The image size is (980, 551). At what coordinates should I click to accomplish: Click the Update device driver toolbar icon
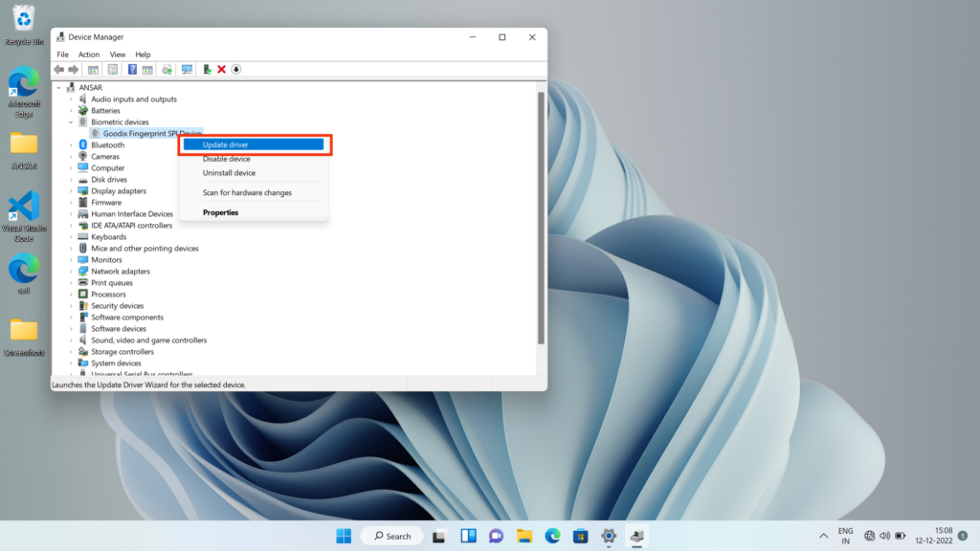(167, 69)
